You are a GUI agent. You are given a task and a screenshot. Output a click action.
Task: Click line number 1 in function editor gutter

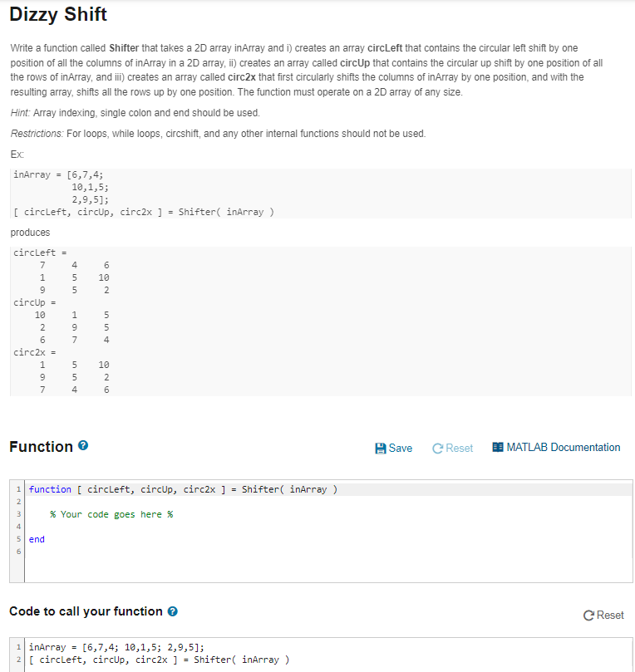click(18, 489)
